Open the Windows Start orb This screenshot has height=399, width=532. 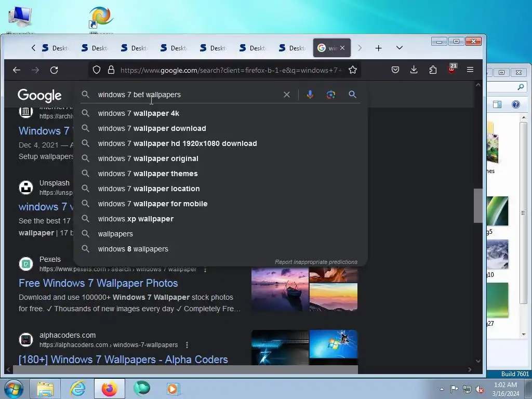point(14,389)
